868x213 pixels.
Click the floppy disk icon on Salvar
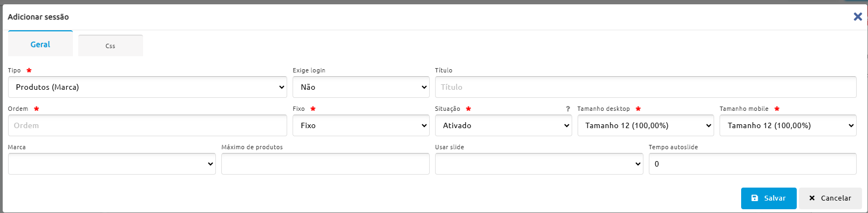tap(755, 198)
